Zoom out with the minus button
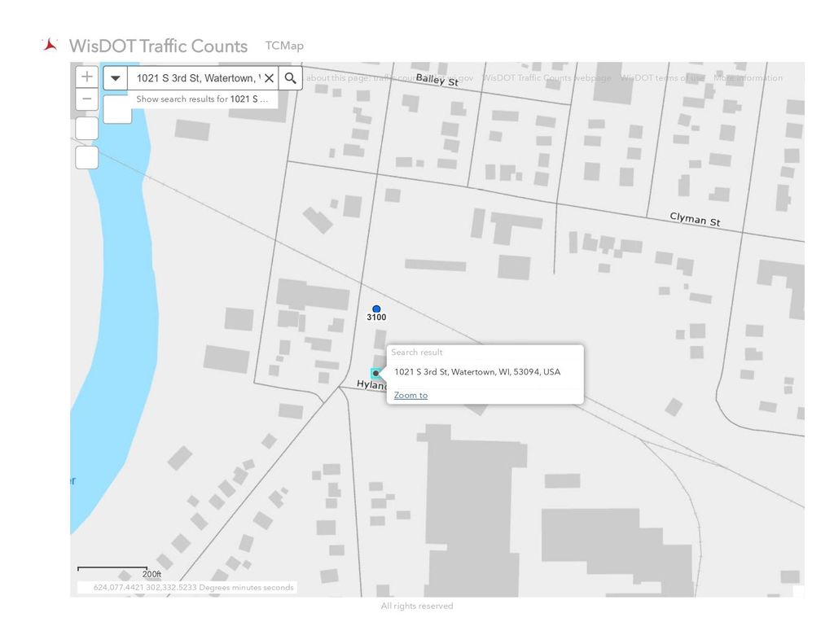834x644 pixels. click(x=86, y=100)
